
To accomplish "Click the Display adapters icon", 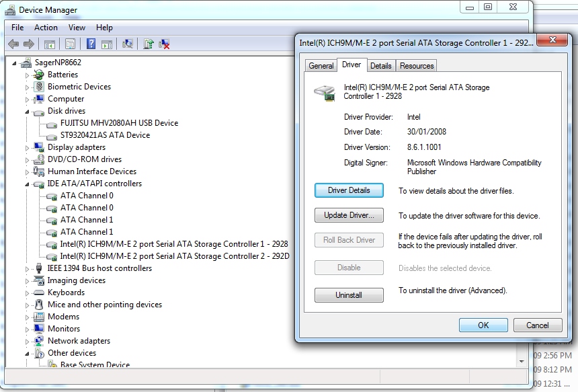I will point(39,147).
